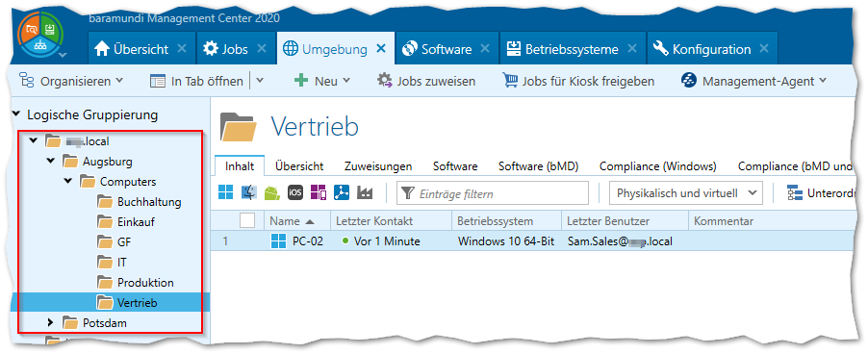Click large Vertrieb heading folder icon
The image size is (868, 354).
238,127
